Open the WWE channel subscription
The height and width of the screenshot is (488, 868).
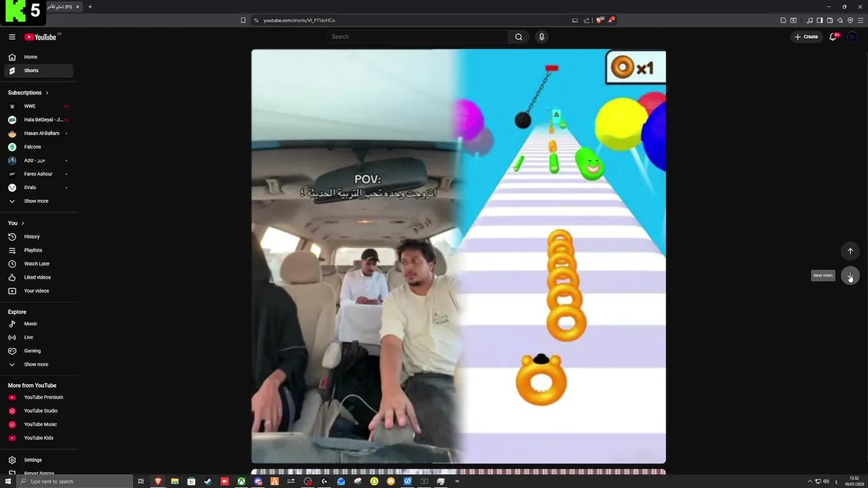(x=39, y=106)
